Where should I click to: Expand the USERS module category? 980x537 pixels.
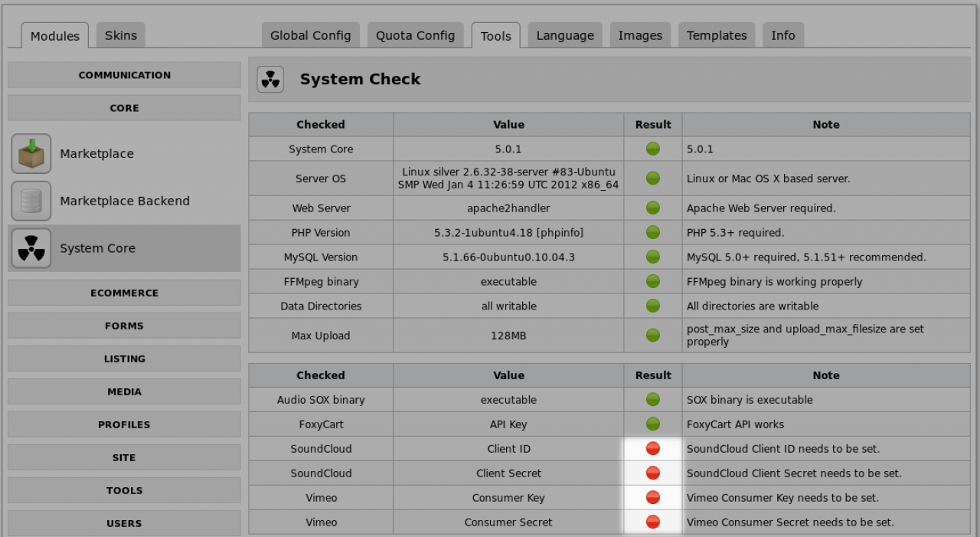click(124, 523)
